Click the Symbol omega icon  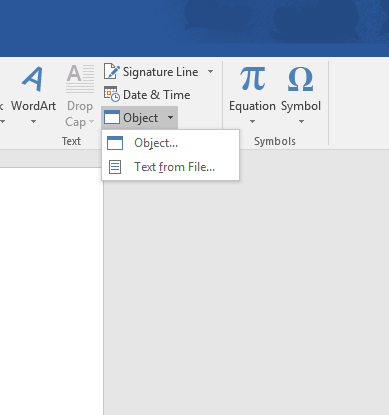tap(300, 79)
